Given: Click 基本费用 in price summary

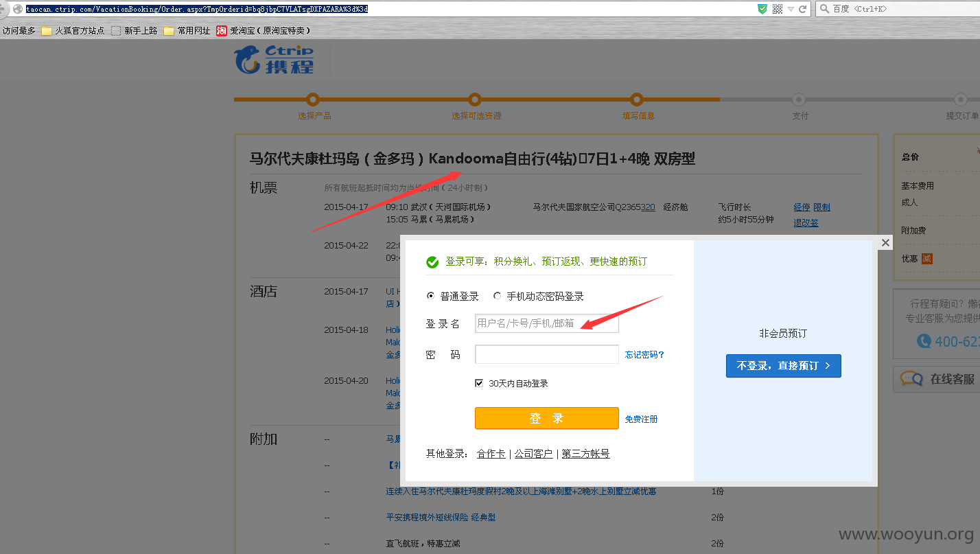Looking at the screenshot, I should tap(918, 186).
